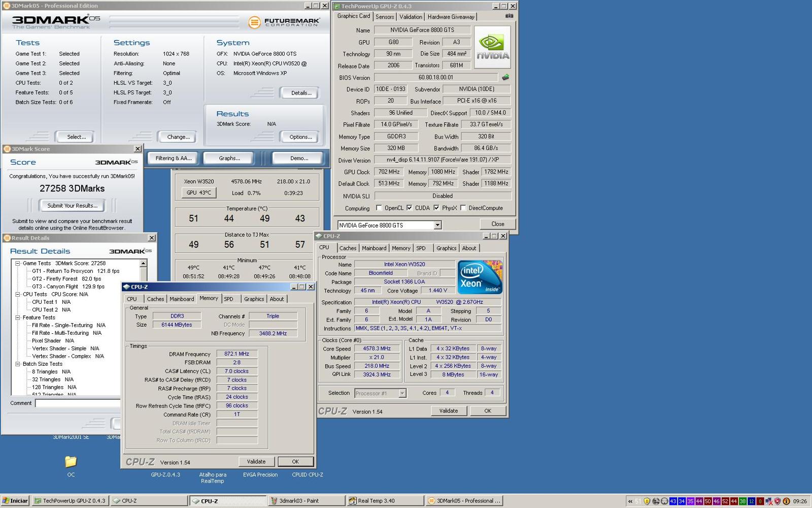This screenshot has width=812, height=508.
Task: Click the orange information tray icon
Action: pos(786,501)
